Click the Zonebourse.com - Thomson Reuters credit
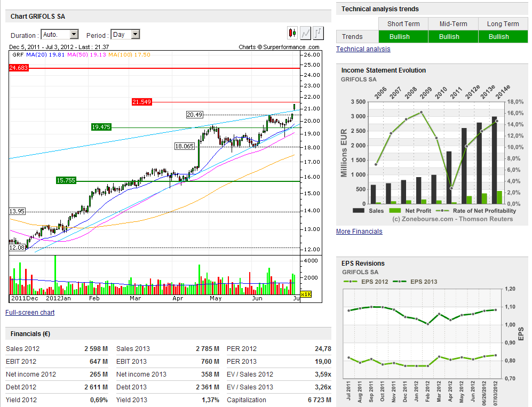This screenshot has width=532, height=407. point(452,219)
